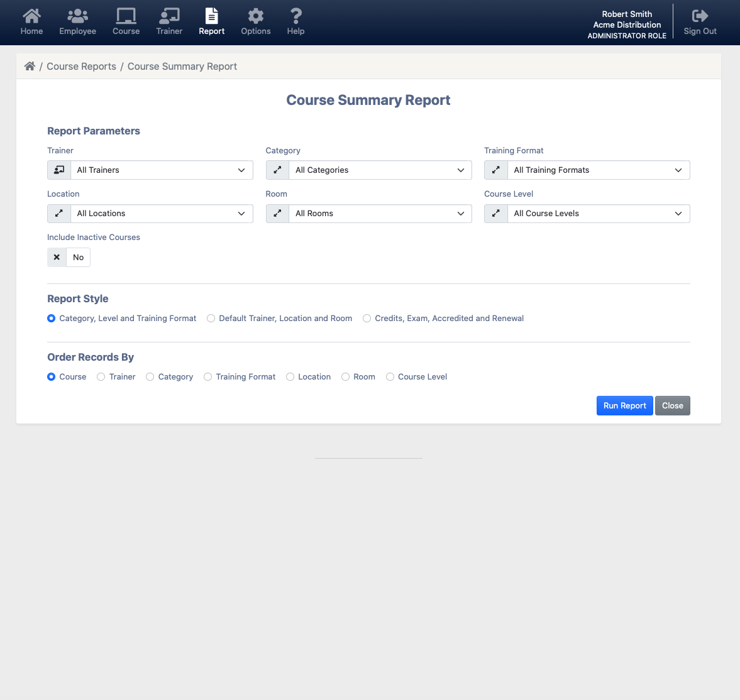This screenshot has height=700, width=740.
Task: Toggle Include Inactive Courses 'No' value
Action: 79,257
